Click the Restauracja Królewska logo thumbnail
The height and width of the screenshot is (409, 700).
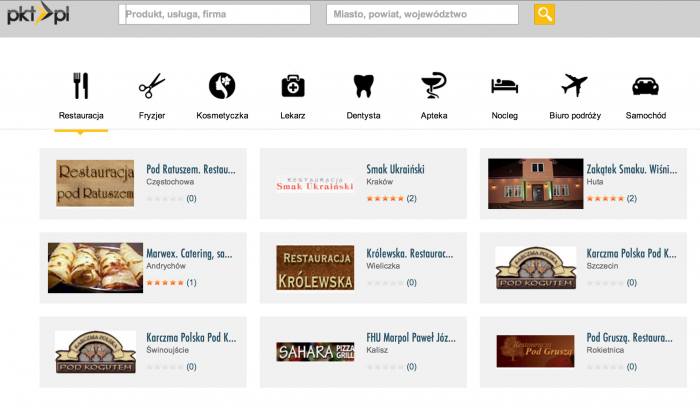pyautogui.click(x=315, y=268)
